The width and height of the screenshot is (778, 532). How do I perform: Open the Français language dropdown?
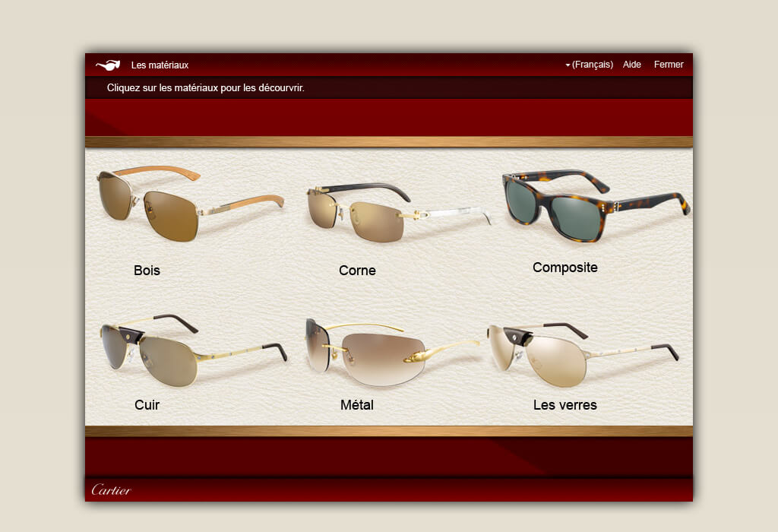click(x=589, y=65)
